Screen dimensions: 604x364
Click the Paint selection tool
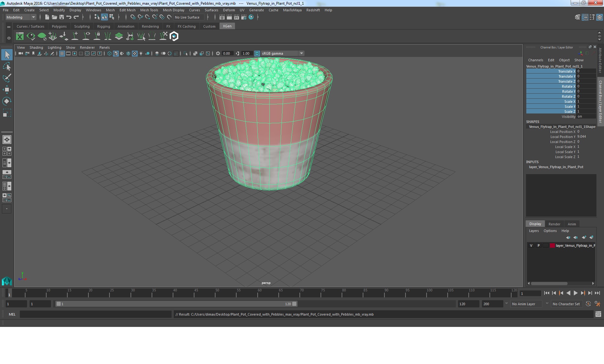tap(7, 78)
